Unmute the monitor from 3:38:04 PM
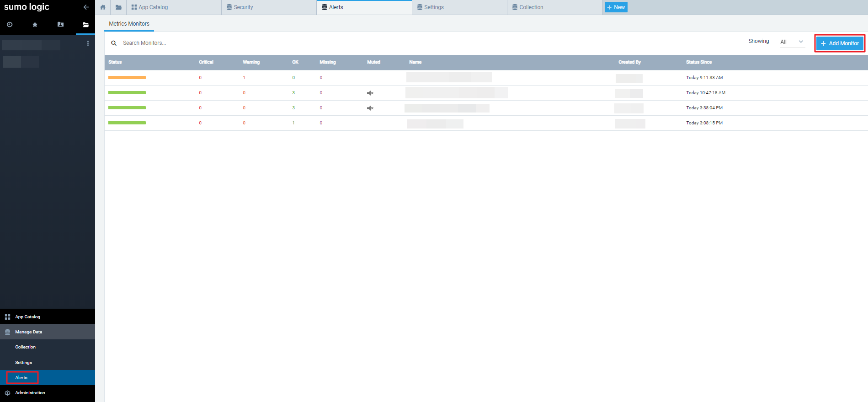The image size is (868, 402). (370, 108)
